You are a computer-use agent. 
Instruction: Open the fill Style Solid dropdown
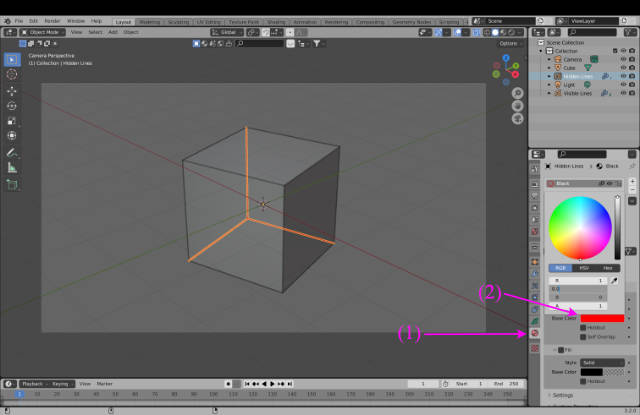pyautogui.click(x=602, y=363)
